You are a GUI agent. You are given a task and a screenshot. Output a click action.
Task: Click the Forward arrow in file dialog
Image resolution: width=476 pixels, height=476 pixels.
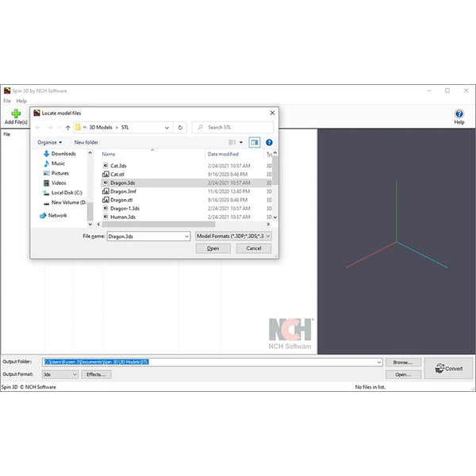point(50,128)
